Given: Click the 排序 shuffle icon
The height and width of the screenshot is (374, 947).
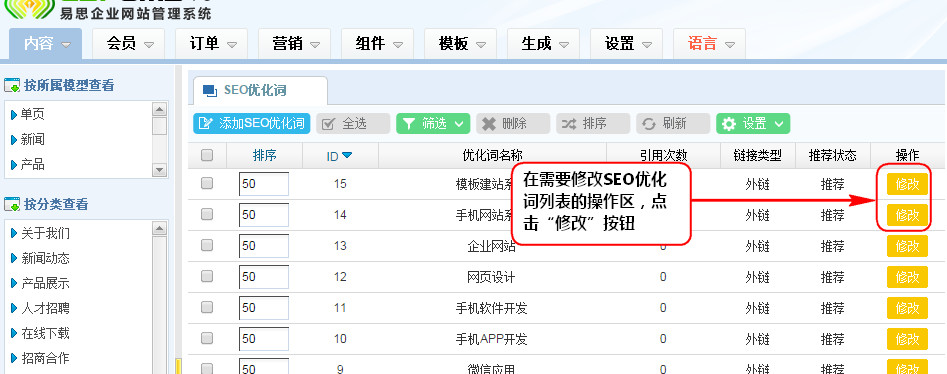Looking at the screenshot, I should [x=569, y=124].
